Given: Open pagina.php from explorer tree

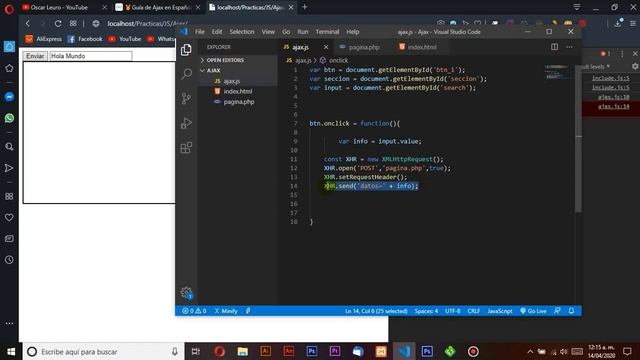Looking at the screenshot, I should (239, 102).
